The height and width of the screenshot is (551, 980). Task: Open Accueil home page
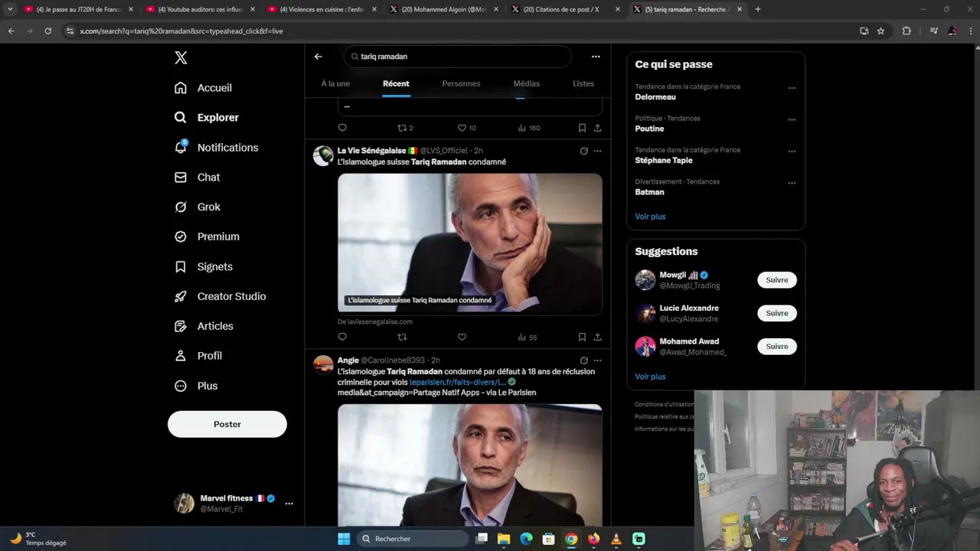pyautogui.click(x=204, y=88)
